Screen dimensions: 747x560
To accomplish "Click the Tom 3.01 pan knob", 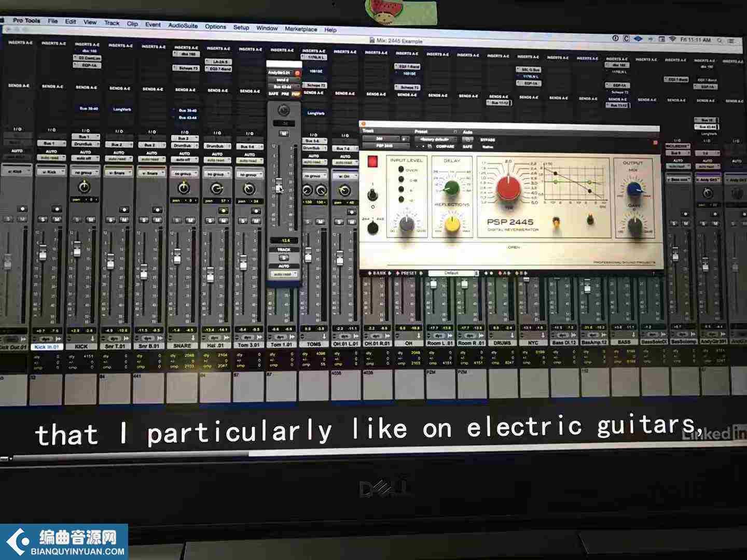I will pyautogui.click(x=248, y=189).
